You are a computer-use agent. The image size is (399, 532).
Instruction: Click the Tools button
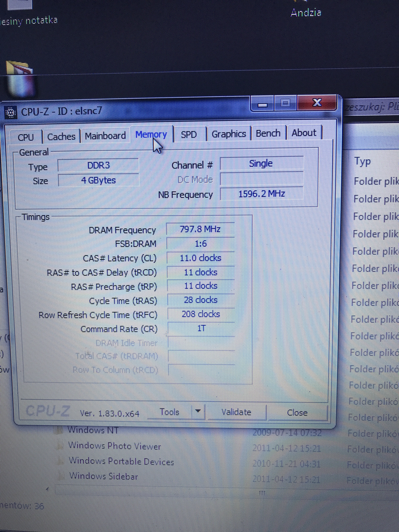tap(169, 412)
